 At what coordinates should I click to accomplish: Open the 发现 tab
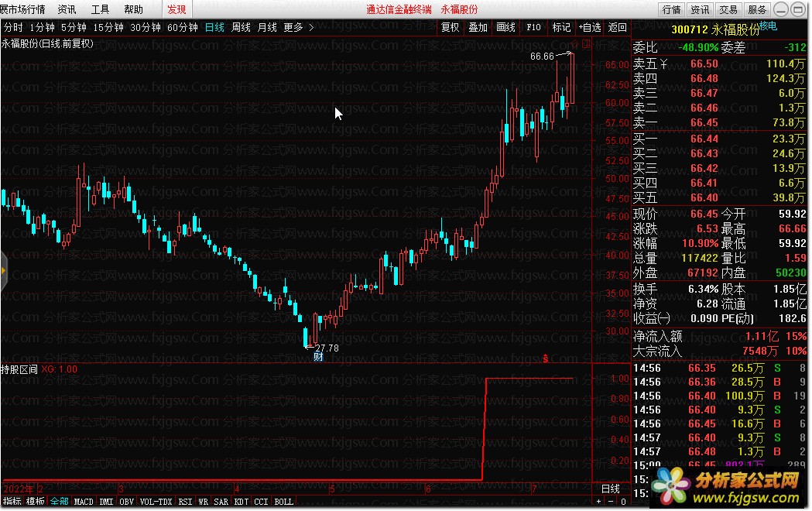point(176,9)
